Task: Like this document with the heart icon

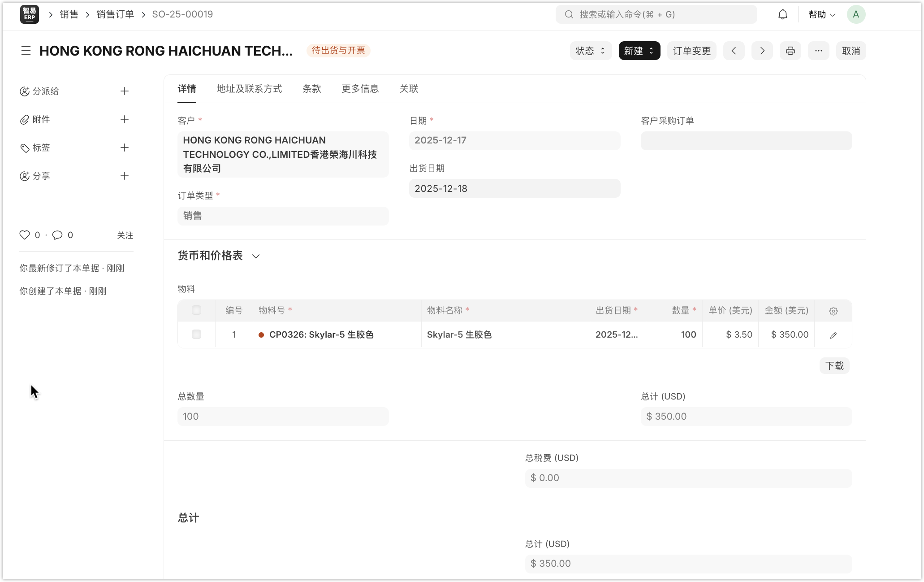Action: 25,235
